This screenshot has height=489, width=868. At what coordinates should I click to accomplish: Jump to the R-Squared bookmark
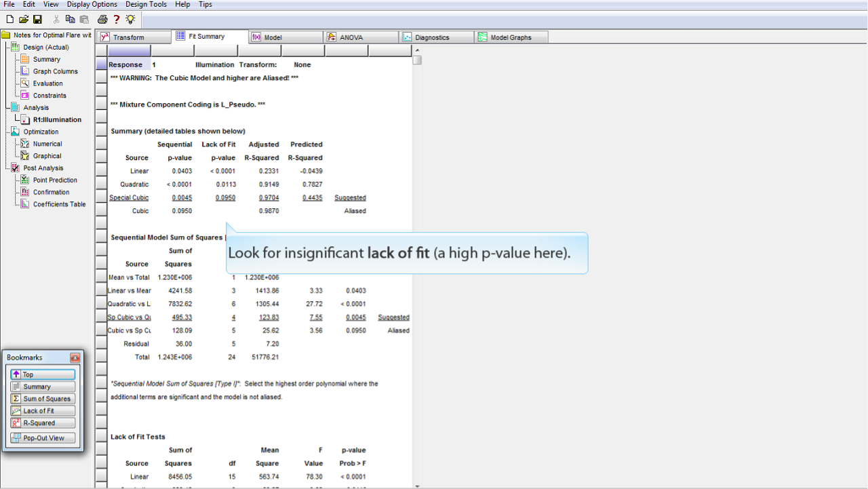click(x=43, y=423)
